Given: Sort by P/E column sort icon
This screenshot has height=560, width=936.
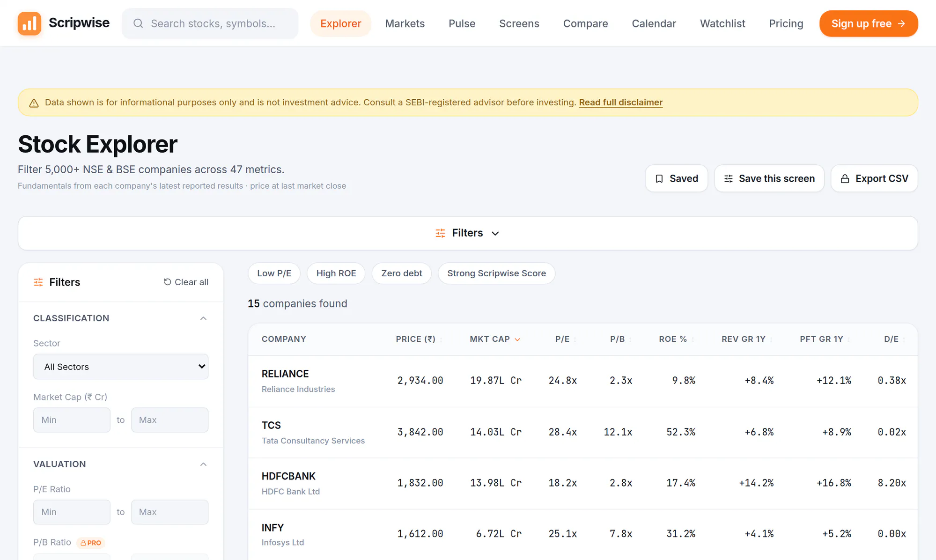Looking at the screenshot, I should (575, 339).
